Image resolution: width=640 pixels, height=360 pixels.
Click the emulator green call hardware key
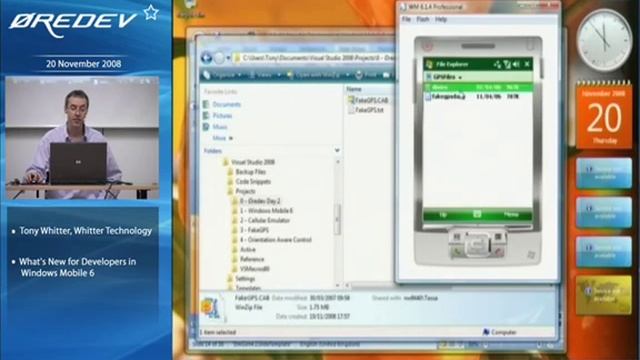click(456, 252)
